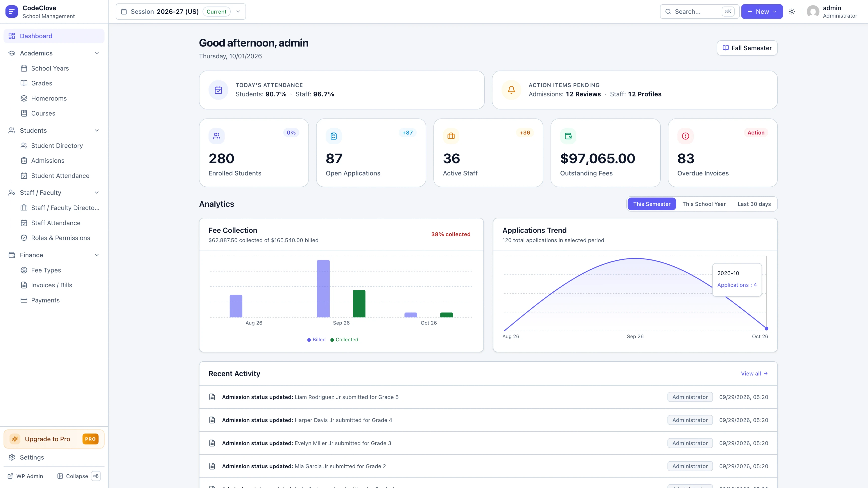Collapse the Finance section chevron
This screenshot has width=868, height=488.
(x=97, y=255)
